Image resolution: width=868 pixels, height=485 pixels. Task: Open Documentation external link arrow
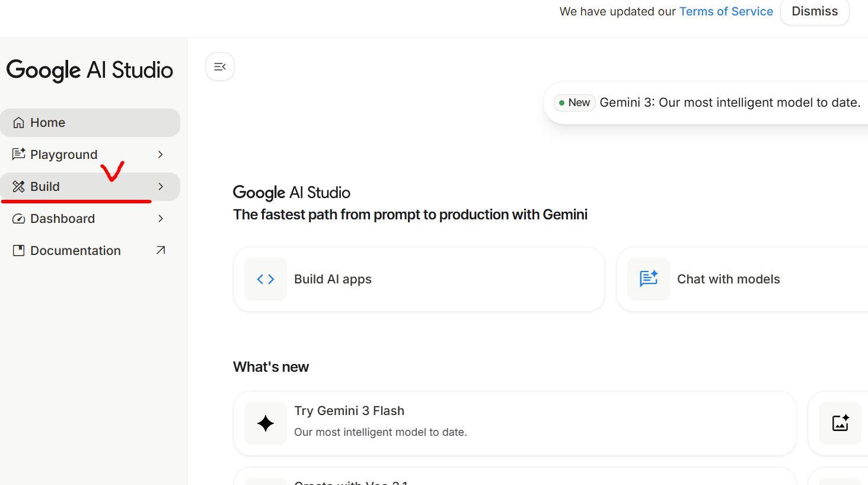point(160,251)
